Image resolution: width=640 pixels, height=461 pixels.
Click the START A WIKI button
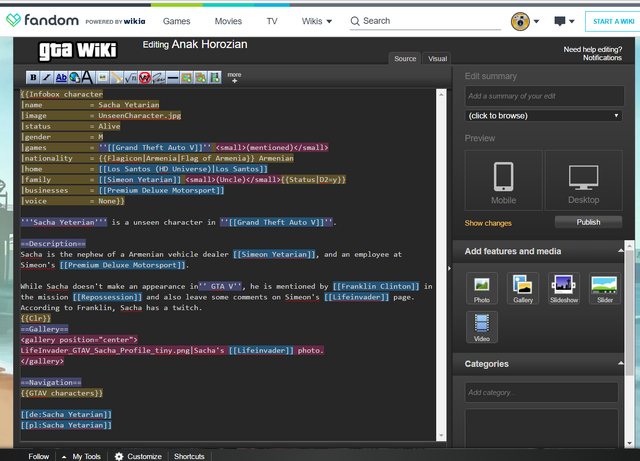[x=613, y=21]
